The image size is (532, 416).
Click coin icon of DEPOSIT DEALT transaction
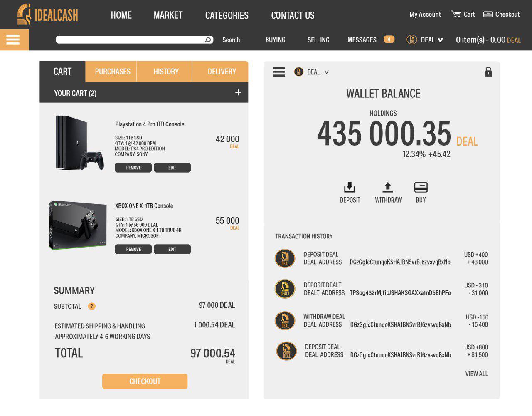tap(285, 289)
